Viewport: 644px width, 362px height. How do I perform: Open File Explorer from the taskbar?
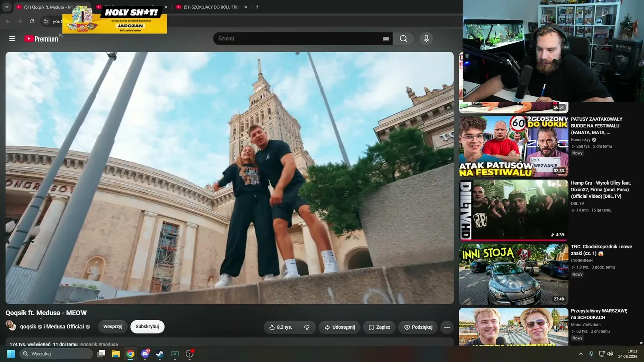pos(116,354)
